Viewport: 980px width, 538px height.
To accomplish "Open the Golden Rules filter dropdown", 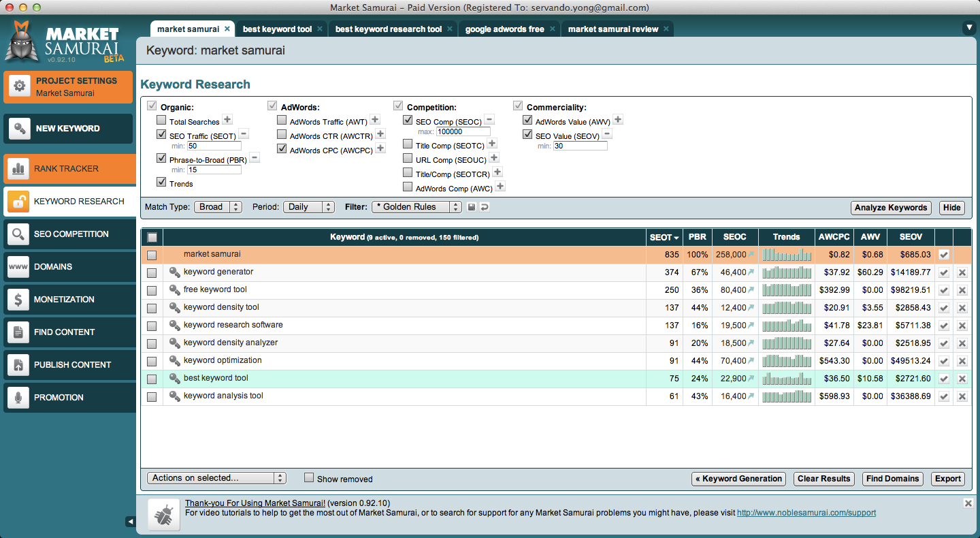I will click(416, 207).
